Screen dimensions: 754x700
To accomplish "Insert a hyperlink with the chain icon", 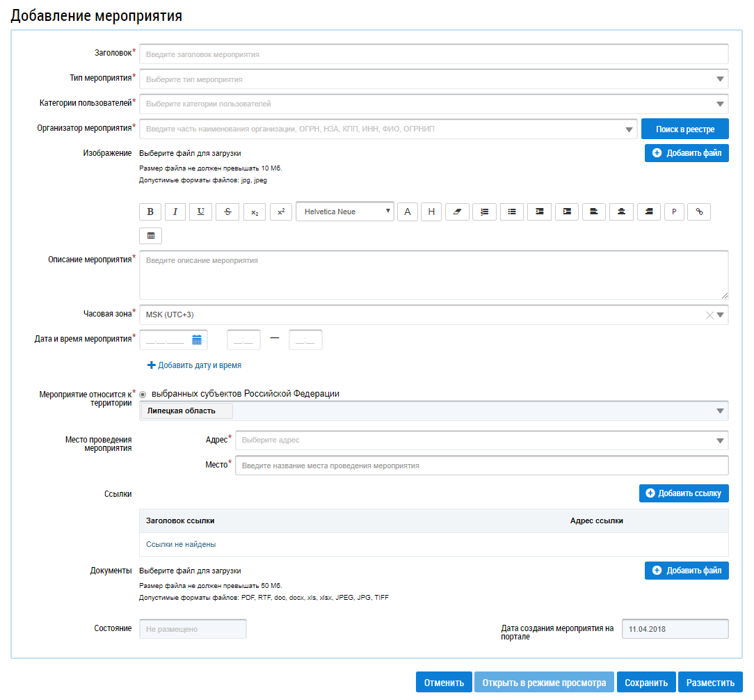I will pyautogui.click(x=699, y=212).
